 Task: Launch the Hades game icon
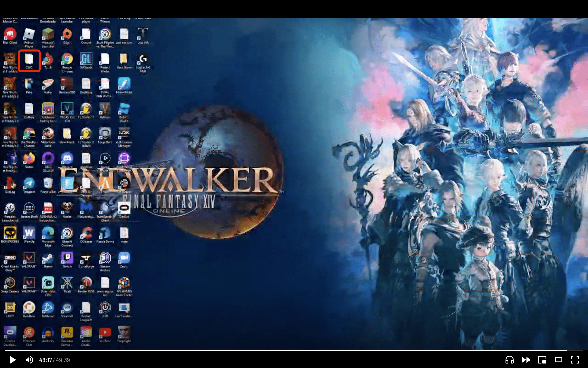pyautogui.click(x=67, y=210)
